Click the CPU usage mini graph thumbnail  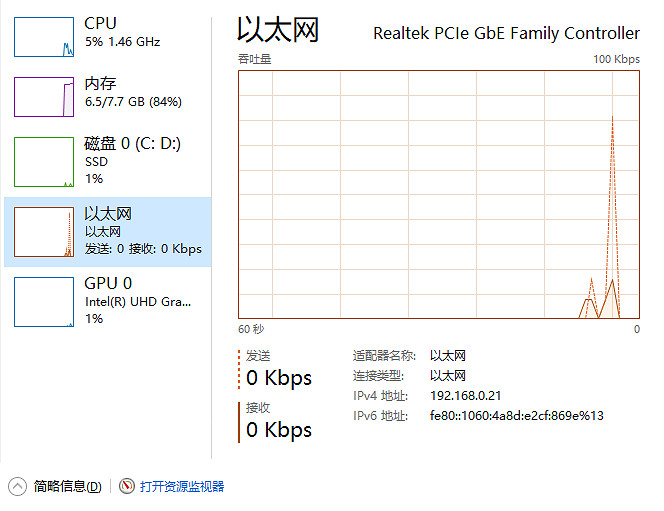(43, 35)
